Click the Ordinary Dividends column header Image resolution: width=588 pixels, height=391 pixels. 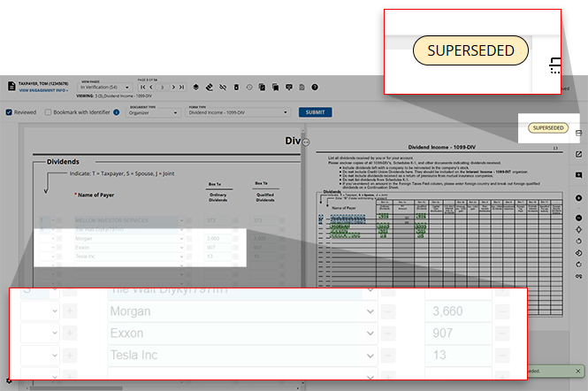tap(218, 197)
